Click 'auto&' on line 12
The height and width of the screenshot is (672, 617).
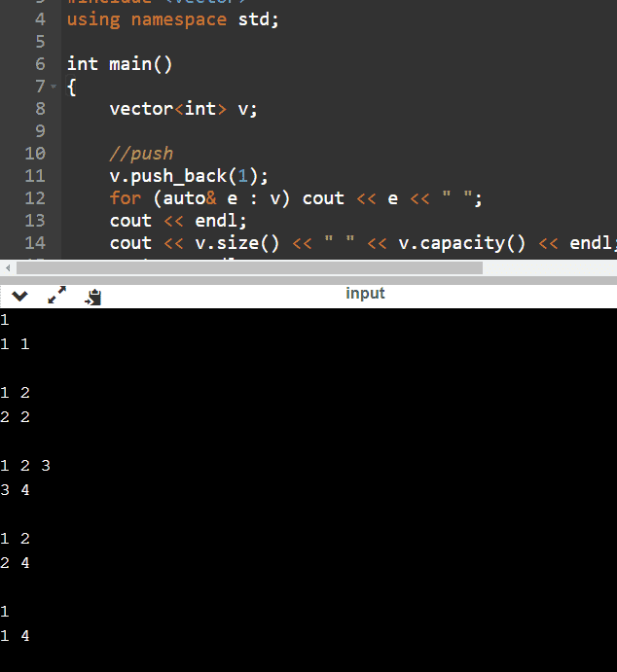190,198
